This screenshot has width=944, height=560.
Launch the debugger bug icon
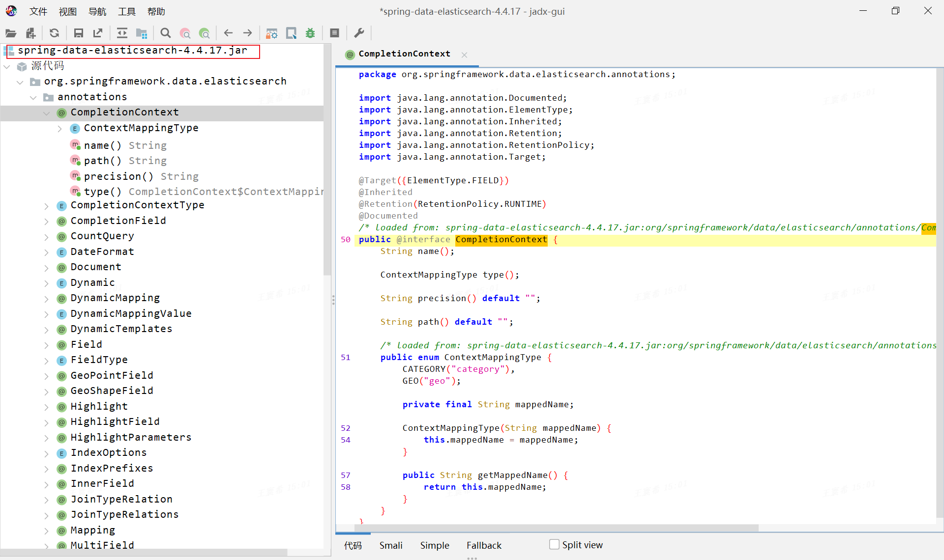tap(310, 33)
